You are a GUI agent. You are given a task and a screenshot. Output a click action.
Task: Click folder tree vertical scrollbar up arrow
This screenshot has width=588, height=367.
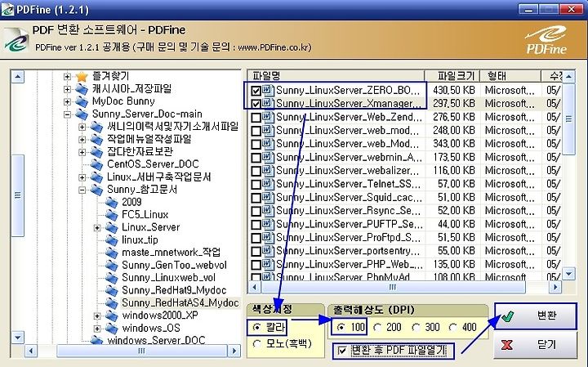point(18,77)
